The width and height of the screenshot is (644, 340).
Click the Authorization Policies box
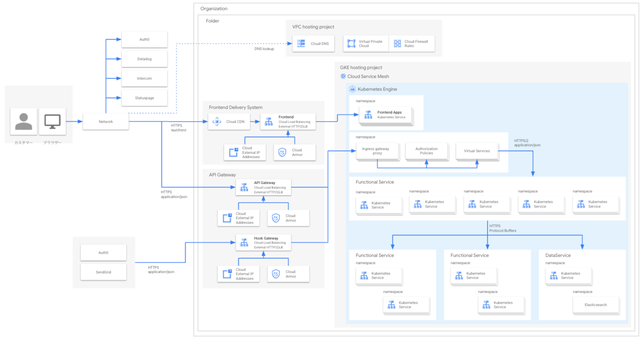(x=426, y=151)
